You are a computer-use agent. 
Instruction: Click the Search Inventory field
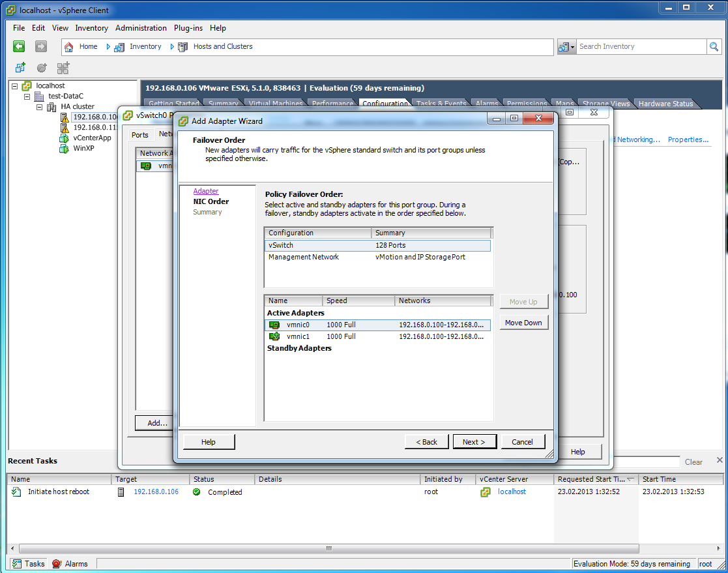tap(641, 46)
